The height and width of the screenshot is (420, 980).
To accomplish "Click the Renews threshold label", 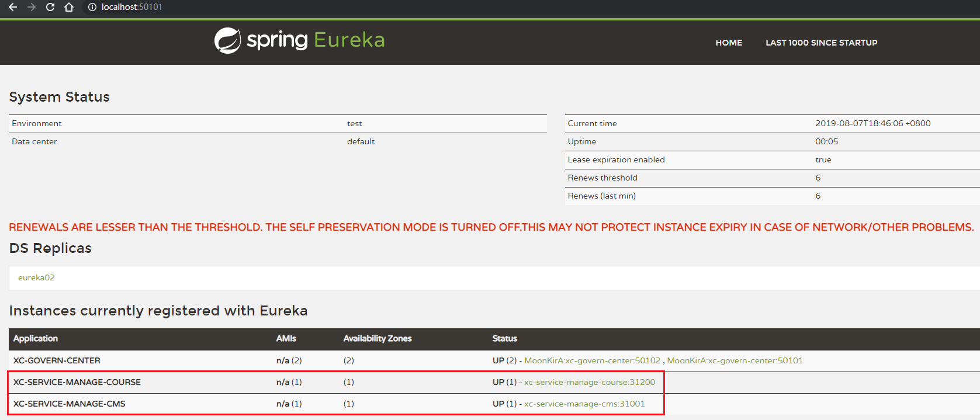I will [x=602, y=178].
